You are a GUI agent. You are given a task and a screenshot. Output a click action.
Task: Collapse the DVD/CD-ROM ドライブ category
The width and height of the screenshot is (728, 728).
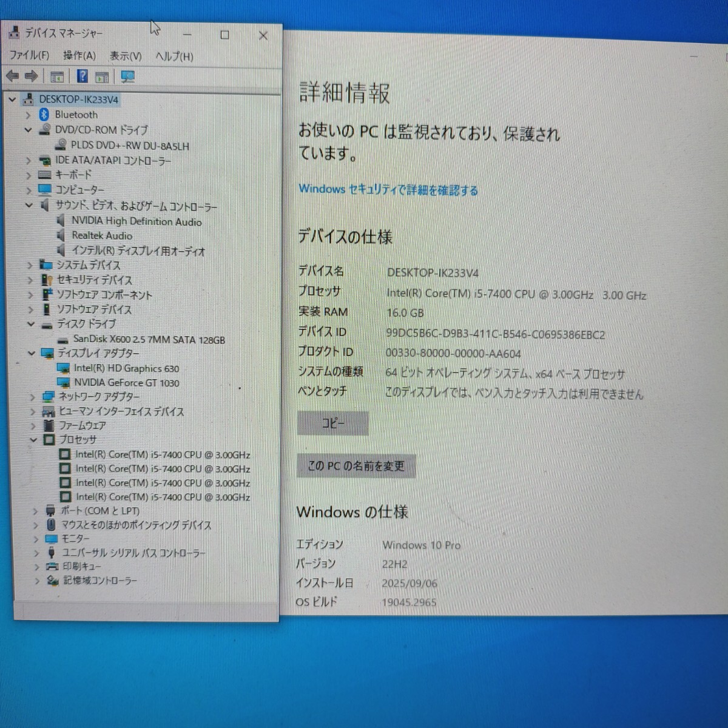coord(28,130)
